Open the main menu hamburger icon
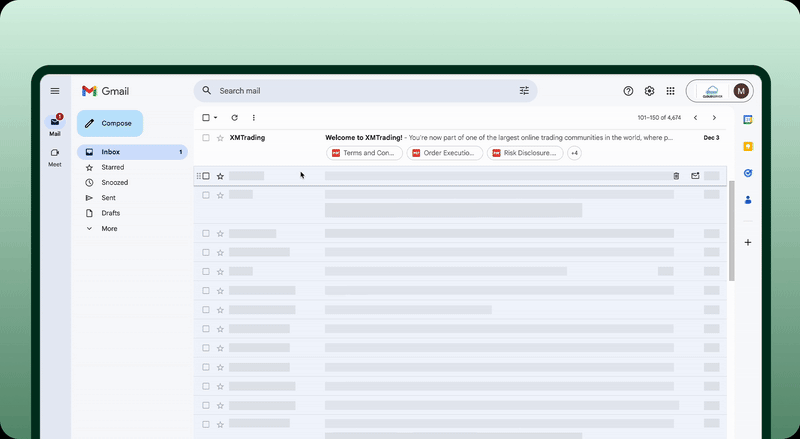The image size is (800, 439). pyautogui.click(x=55, y=91)
